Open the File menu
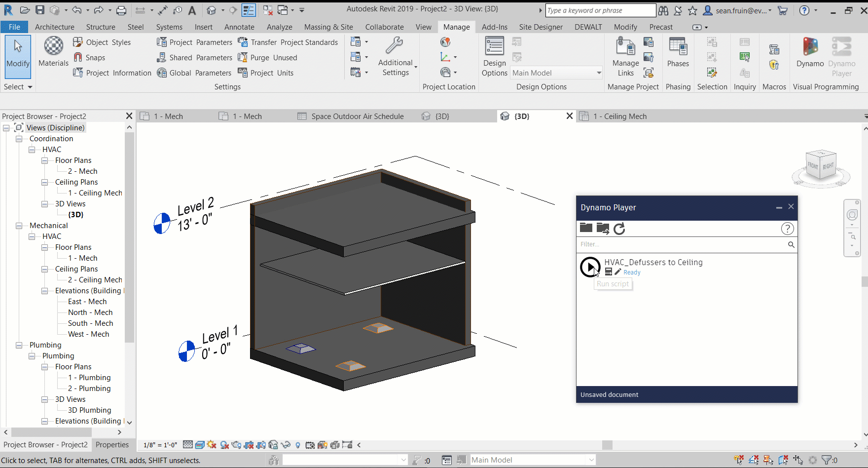The height and width of the screenshot is (468, 868). [x=14, y=27]
